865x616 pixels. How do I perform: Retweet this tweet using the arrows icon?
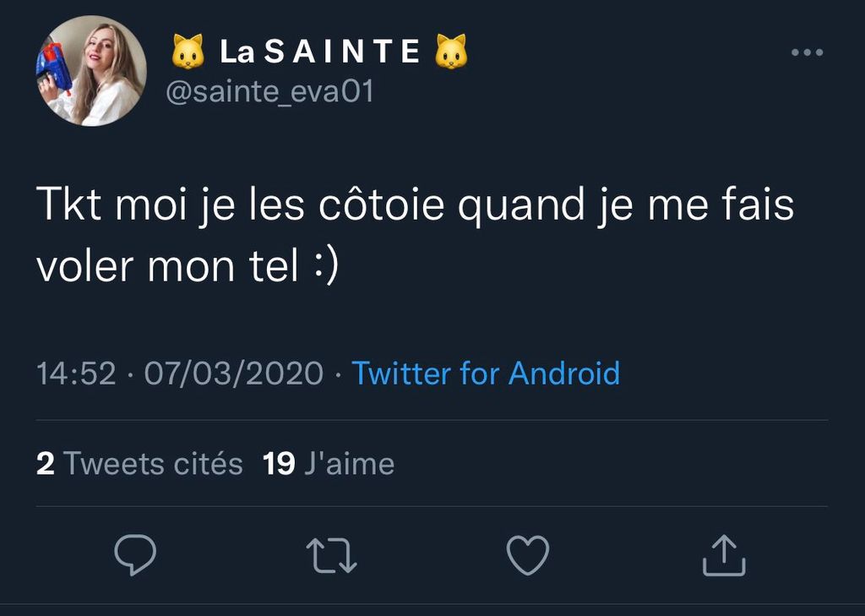[x=332, y=556]
